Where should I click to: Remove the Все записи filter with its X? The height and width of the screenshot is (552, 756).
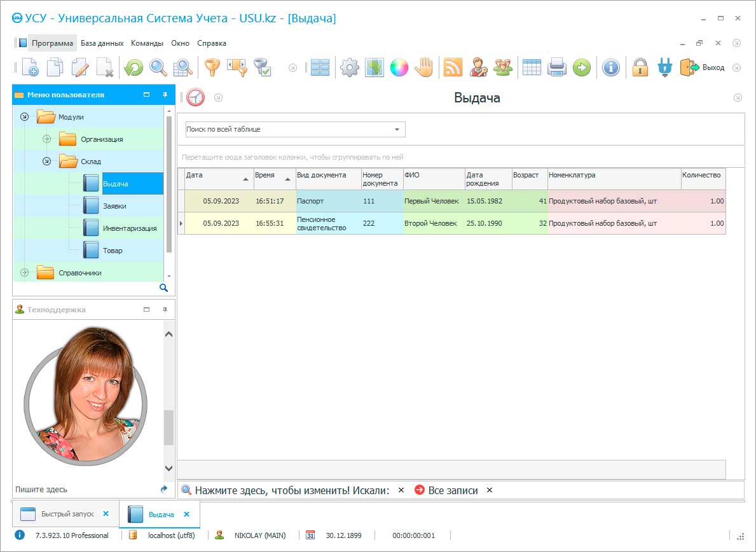pos(490,490)
